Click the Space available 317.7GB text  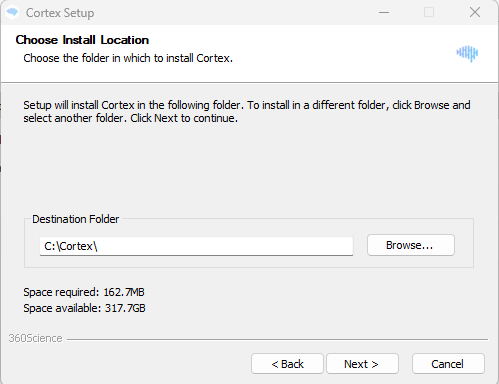point(84,308)
